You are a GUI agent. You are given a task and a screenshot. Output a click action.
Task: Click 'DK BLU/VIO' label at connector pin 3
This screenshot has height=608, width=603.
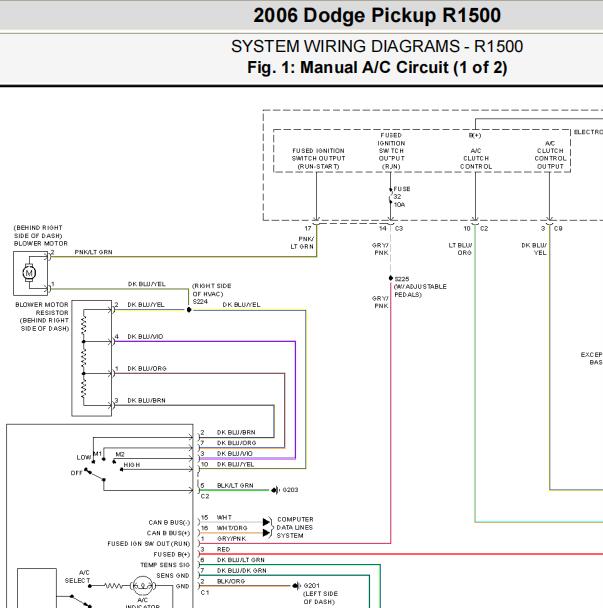[x=235, y=453]
